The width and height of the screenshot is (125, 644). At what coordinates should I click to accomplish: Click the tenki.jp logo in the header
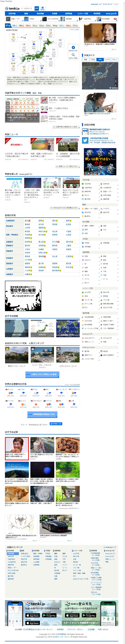[x=12, y=8]
